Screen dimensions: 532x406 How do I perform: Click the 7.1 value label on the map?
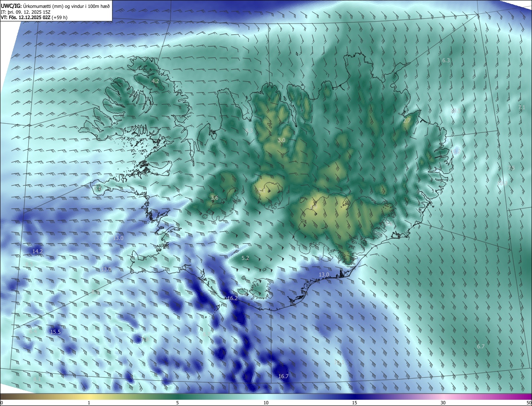pyautogui.click(x=522, y=108)
